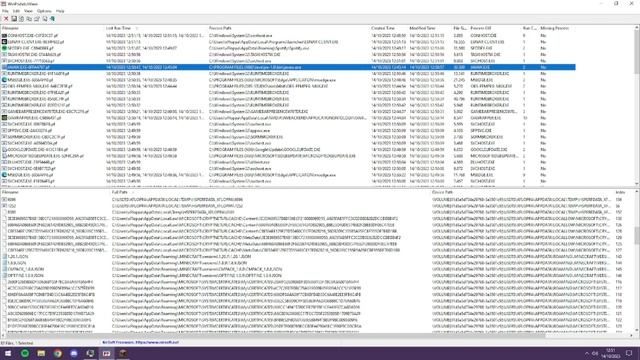Click the monitor app taskbar icon
Image resolution: width=640 pixels, height=360 pixels.
90,353
